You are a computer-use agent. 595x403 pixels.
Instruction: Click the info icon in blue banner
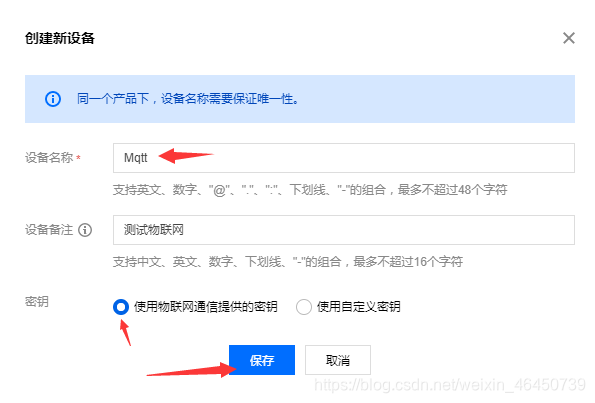[x=53, y=99]
